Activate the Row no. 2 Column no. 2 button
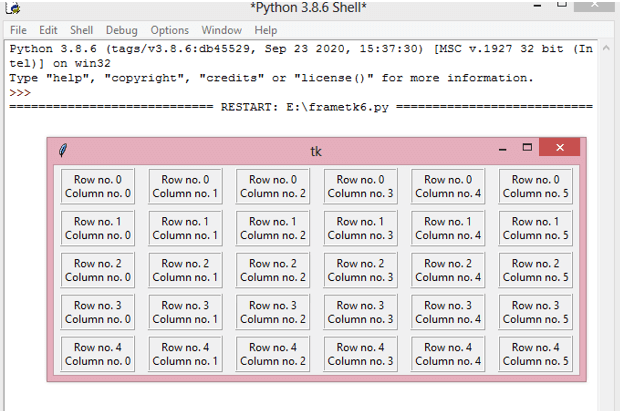Screen dimensions: 620x411 click(273, 270)
